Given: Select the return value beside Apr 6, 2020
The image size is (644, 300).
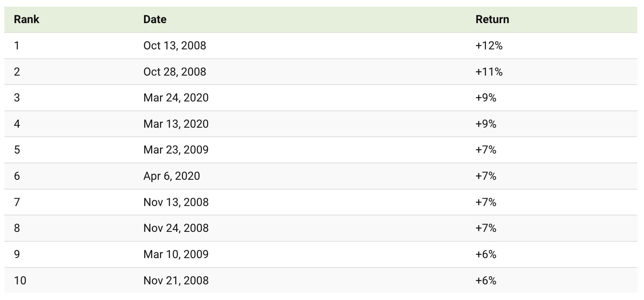Looking at the screenshot, I should pyautogui.click(x=486, y=176).
